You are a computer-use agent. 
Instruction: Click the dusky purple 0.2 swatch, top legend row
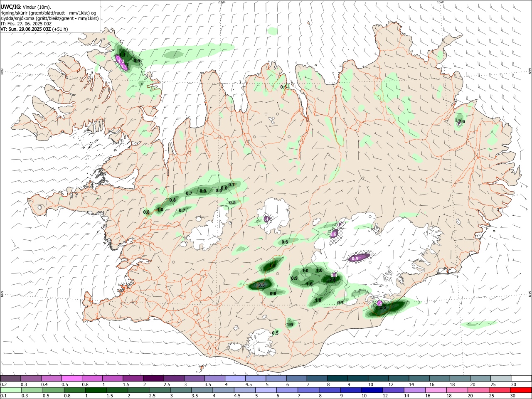click(10, 379)
